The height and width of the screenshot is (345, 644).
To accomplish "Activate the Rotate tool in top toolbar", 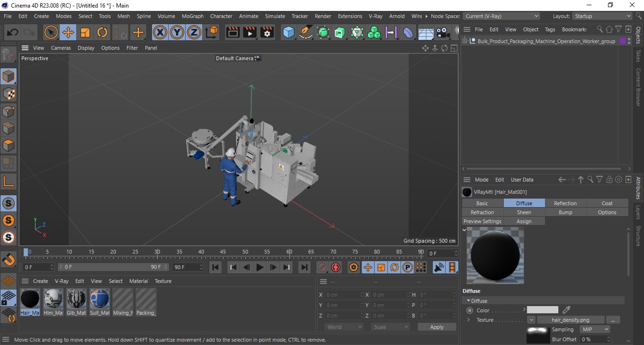I will pos(102,32).
